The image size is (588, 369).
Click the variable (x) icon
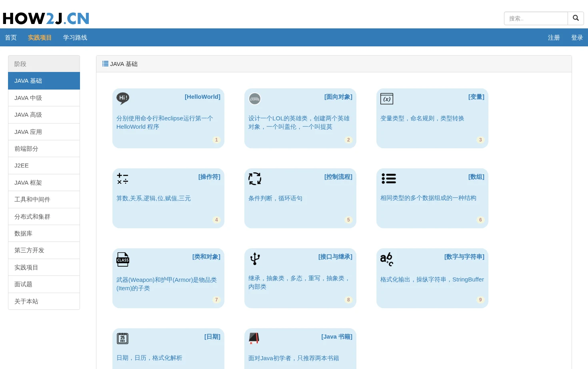point(387,99)
